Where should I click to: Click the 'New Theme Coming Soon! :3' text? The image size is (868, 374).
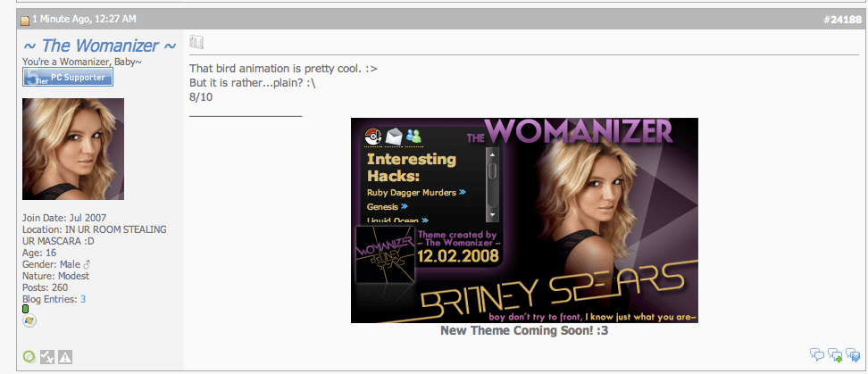[x=524, y=331]
